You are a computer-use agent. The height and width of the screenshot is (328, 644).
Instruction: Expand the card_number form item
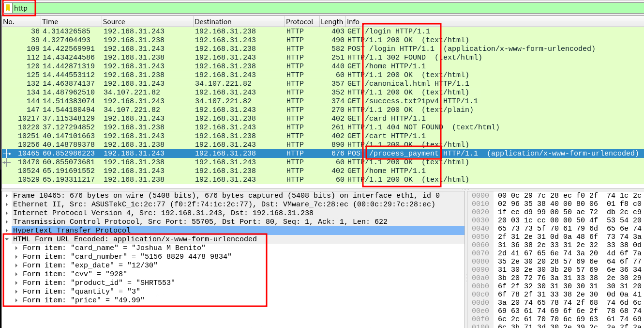[17, 257]
